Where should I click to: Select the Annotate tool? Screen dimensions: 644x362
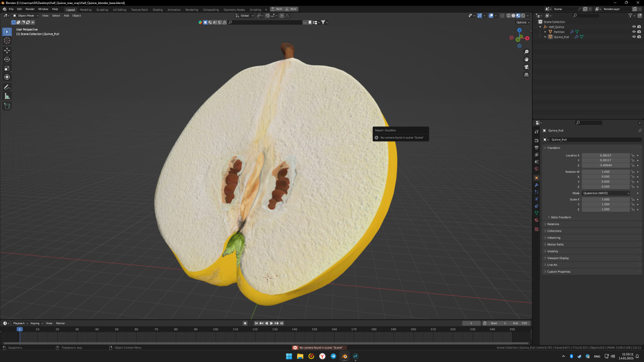(7, 87)
